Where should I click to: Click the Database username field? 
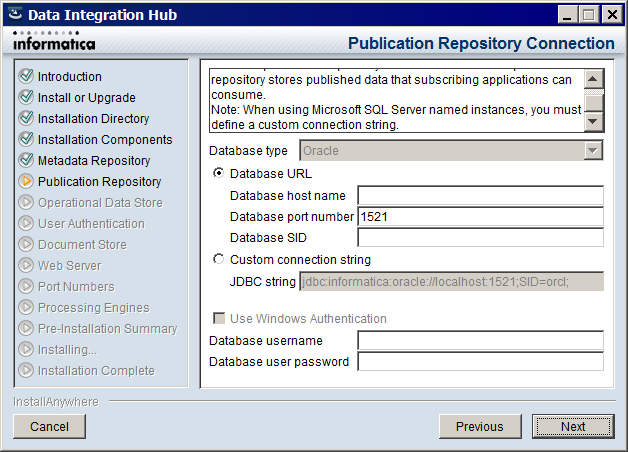point(480,341)
